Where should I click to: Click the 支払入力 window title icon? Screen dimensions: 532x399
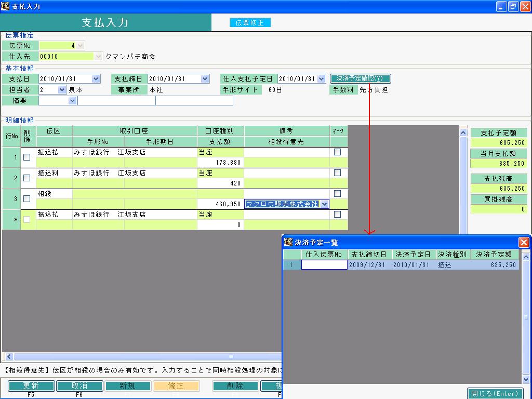5,6
